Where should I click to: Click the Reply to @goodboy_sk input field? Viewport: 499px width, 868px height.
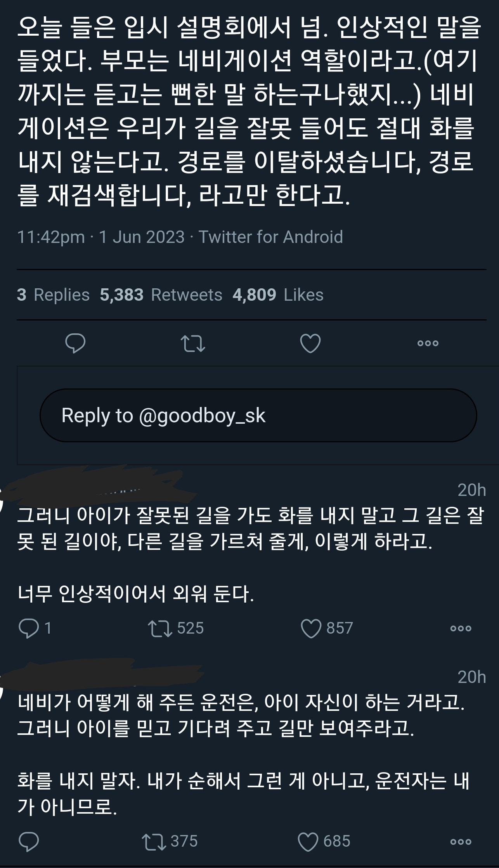(258, 416)
